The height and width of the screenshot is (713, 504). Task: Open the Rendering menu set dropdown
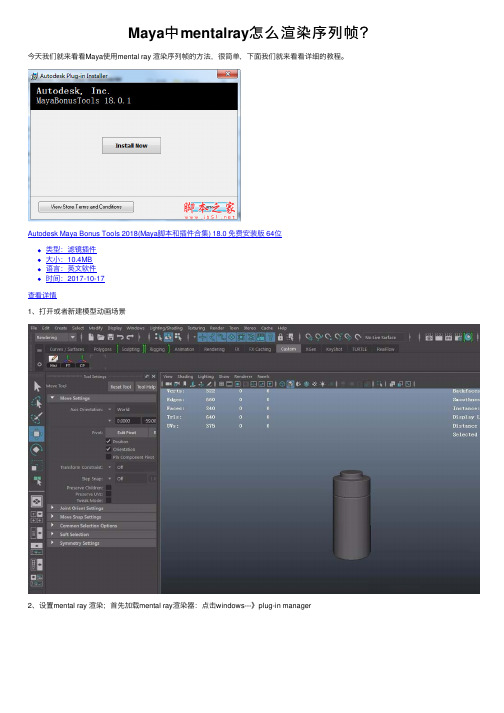55,337
